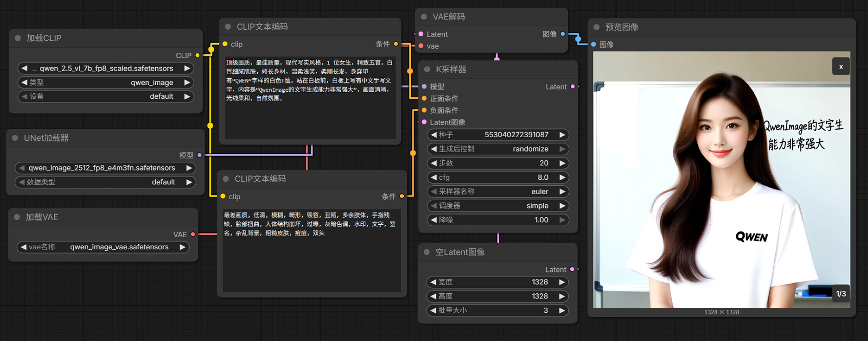Collapse the VAE解码 node via its dot
This screenshot has height=341, width=868.
424,17
